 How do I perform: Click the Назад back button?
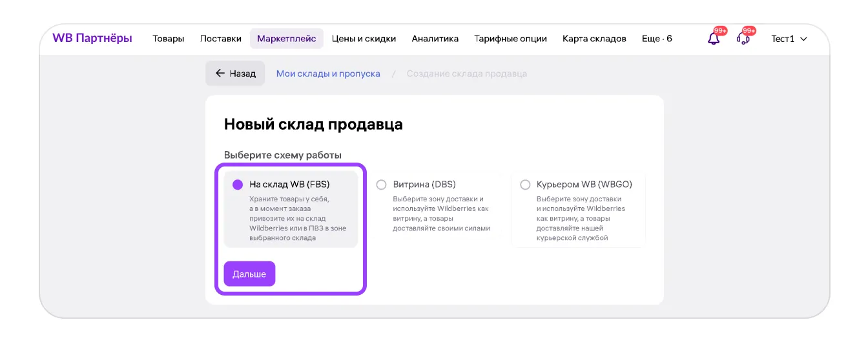click(x=235, y=74)
